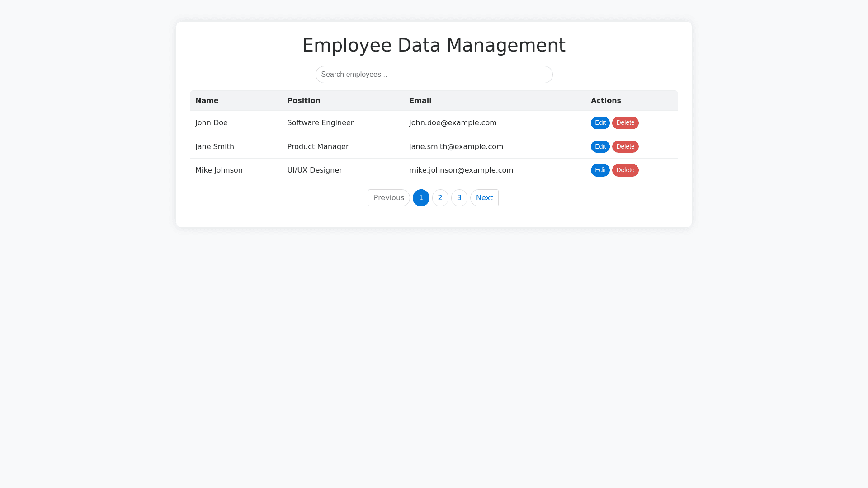Image resolution: width=868 pixels, height=488 pixels.
Task: Open pagination page 3
Action: click(x=459, y=198)
